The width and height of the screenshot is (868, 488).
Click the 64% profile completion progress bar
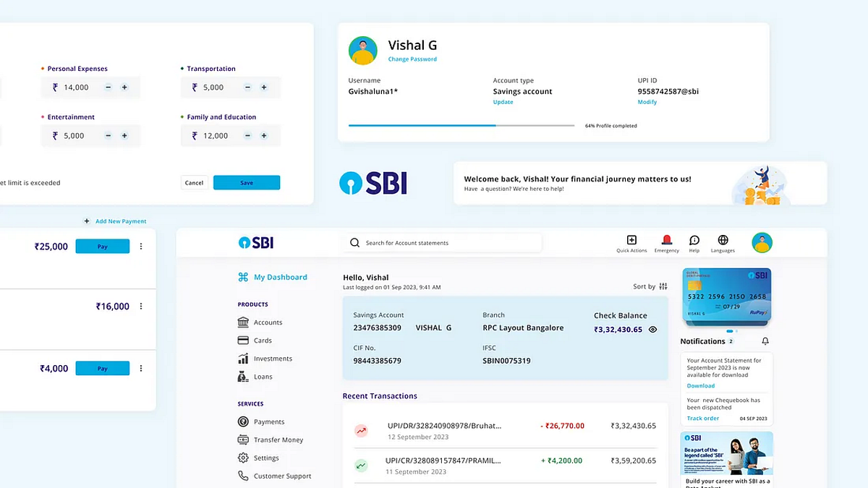pyautogui.click(x=461, y=125)
